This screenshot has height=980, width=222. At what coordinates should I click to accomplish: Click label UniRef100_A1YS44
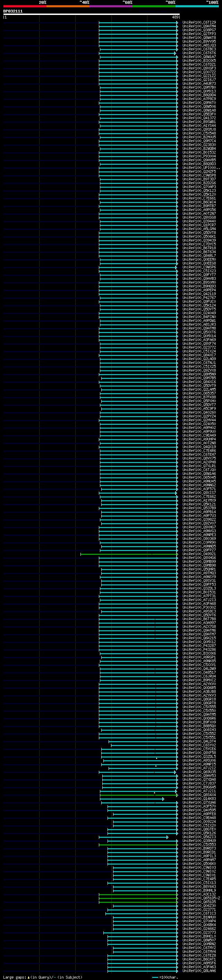point(199,125)
